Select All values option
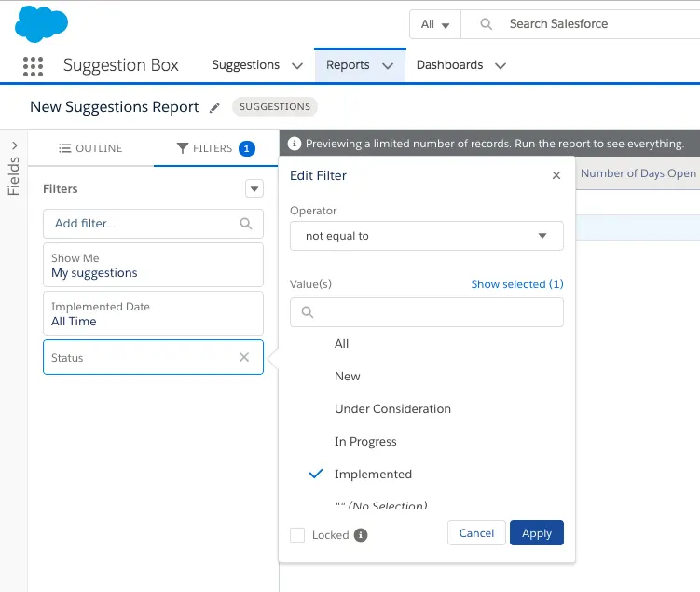This screenshot has width=700, height=592. click(x=341, y=344)
